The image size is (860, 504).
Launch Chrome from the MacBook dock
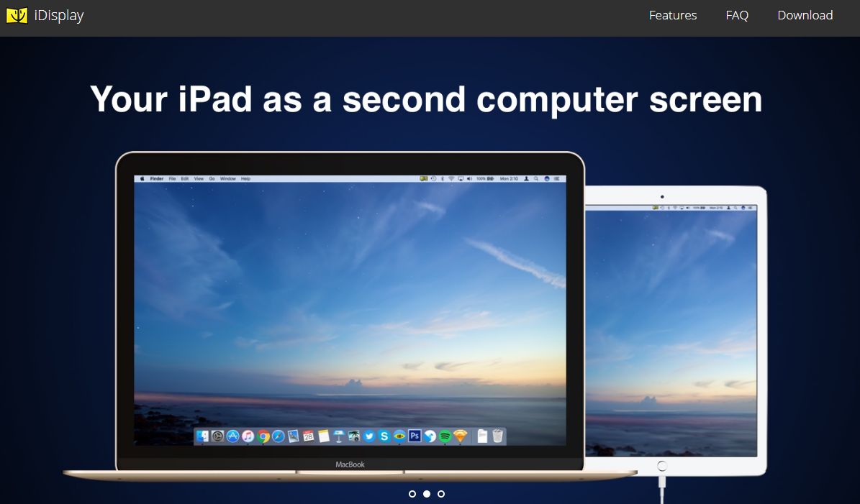pyautogui.click(x=263, y=436)
